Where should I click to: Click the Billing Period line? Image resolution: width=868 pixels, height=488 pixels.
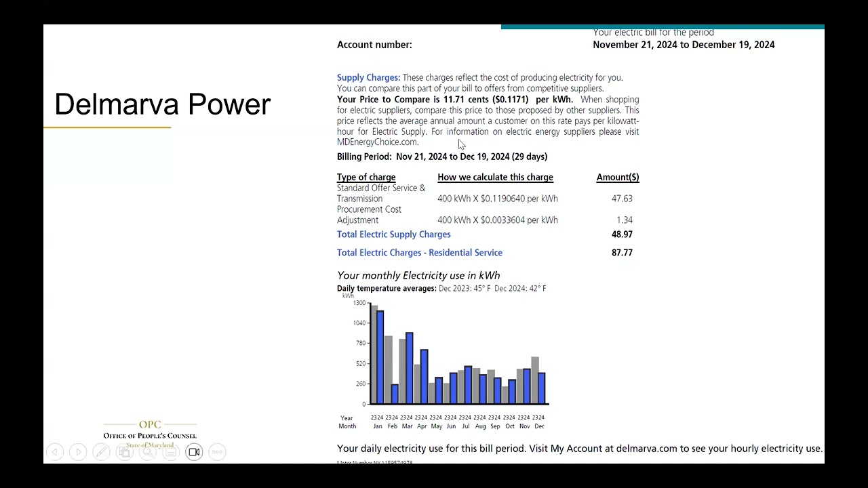[442, 157]
